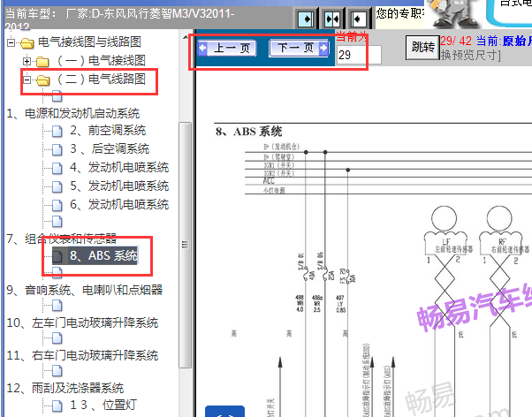This screenshot has height=417, width=532.
Task: Click the 换预览尺寸 link text
Action: (x=470, y=55)
